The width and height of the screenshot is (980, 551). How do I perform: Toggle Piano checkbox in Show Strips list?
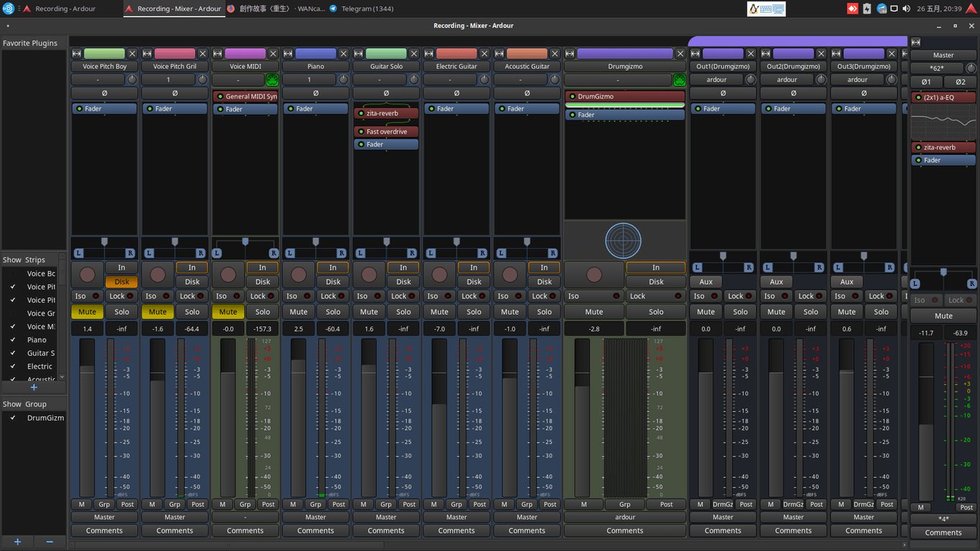pyautogui.click(x=12, y=340)
